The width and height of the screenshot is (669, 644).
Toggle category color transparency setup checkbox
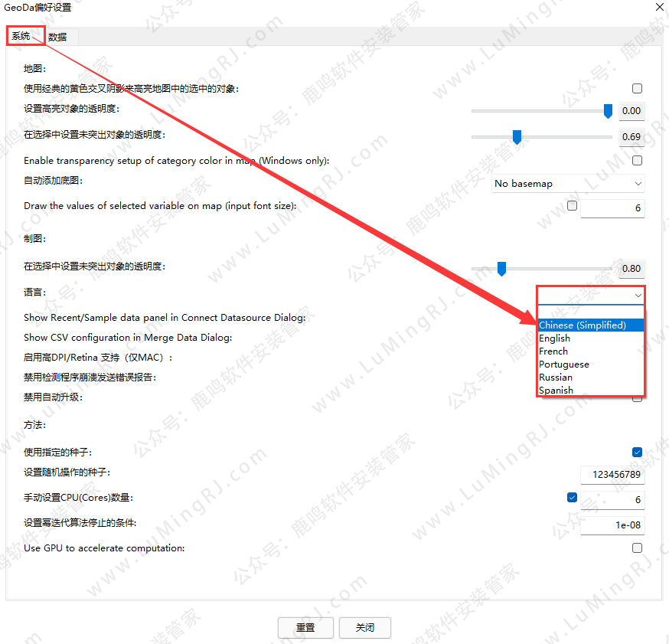637,161
